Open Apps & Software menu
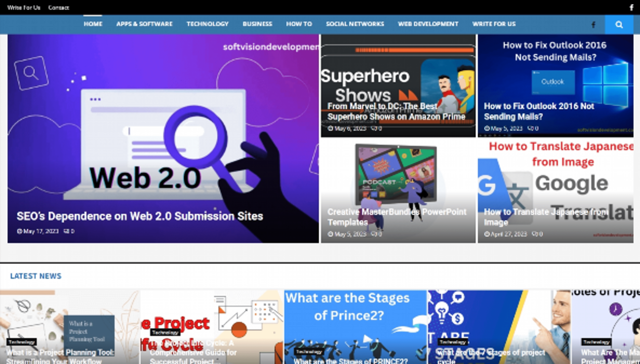 click(144, 24)
